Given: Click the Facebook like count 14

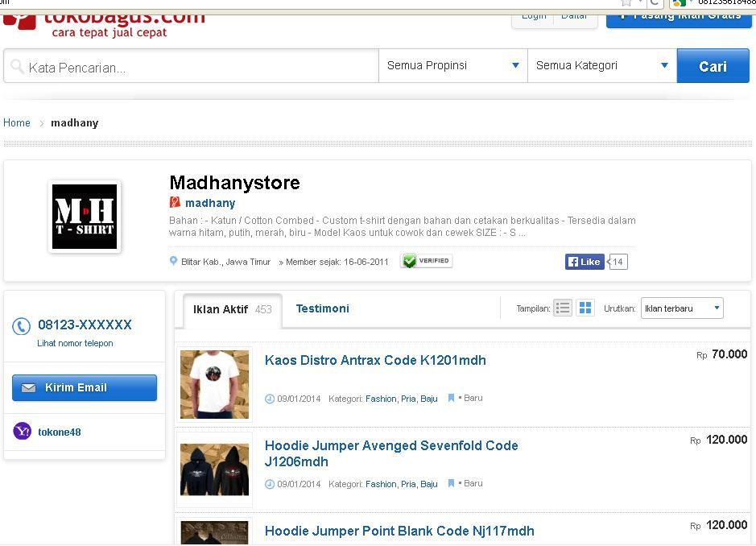Looking at the screenshot, I should pos(618,262).
